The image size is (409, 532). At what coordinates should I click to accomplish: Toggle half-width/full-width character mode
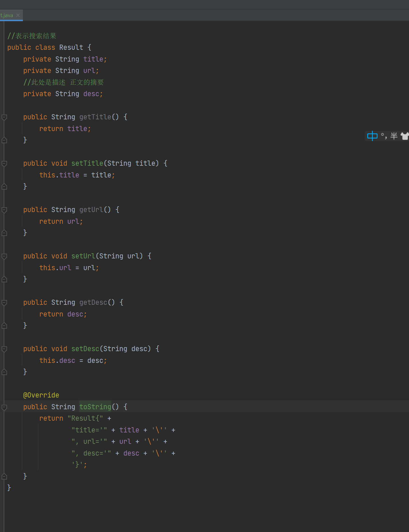[394, 136]
